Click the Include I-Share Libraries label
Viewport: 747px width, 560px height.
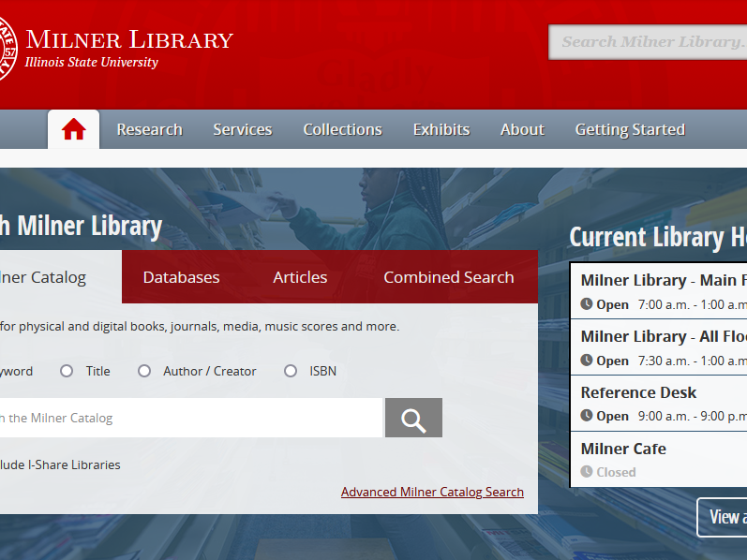click(x=60, y=464)
